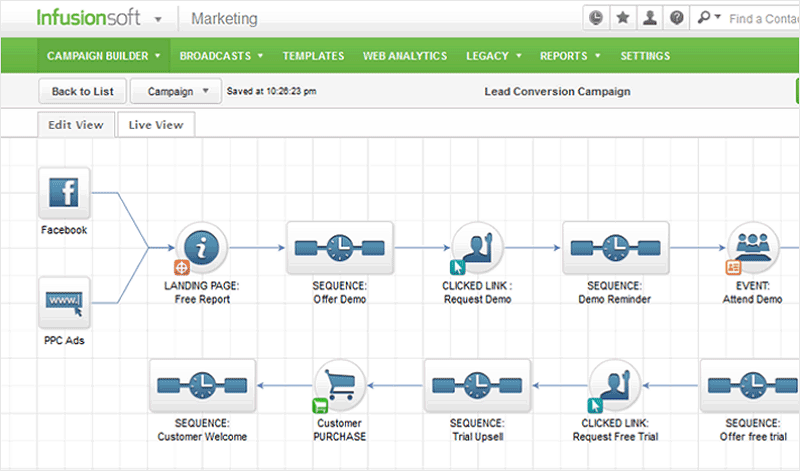Click the Lead Conversion Campaign title
The image size is (800, 471).
tap(557, 91)
